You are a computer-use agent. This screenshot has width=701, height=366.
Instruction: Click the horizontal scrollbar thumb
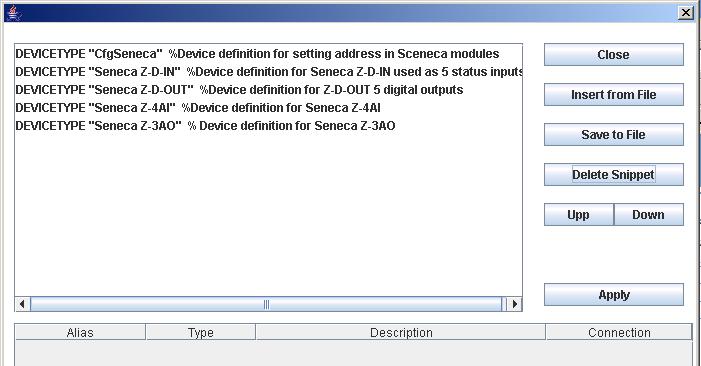(x=266, y=304)
